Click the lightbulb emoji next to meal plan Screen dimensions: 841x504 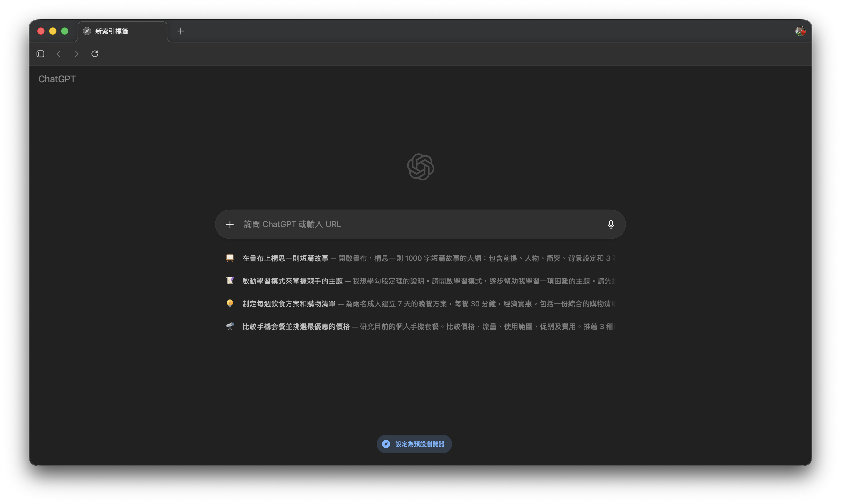point(230,304)
